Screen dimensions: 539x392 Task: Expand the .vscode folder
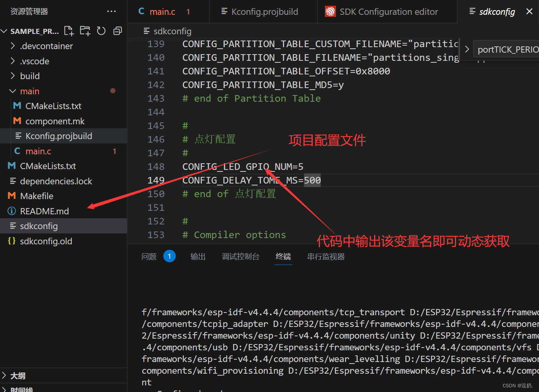coord(13,61)
